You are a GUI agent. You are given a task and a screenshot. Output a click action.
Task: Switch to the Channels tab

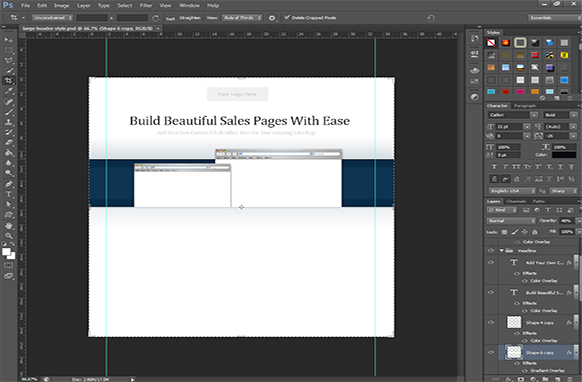tap(516, 201)
